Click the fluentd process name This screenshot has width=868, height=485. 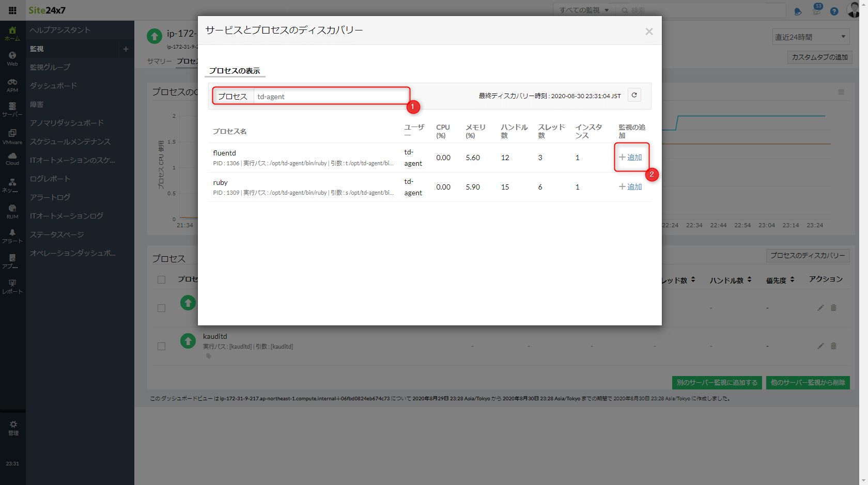pyautogui.click(x=224, y=153)
